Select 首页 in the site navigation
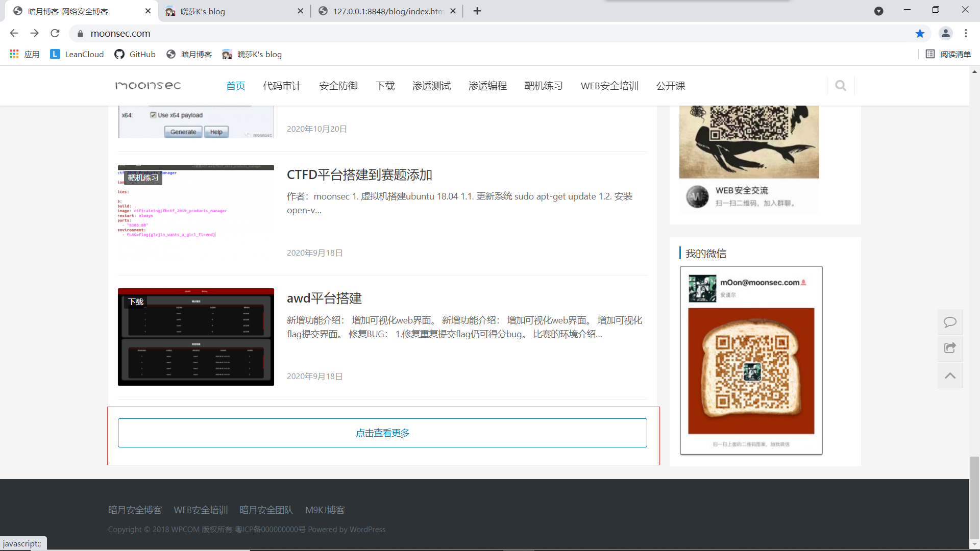This screenshot has width=980, height=551. click(x=236, y=86)
